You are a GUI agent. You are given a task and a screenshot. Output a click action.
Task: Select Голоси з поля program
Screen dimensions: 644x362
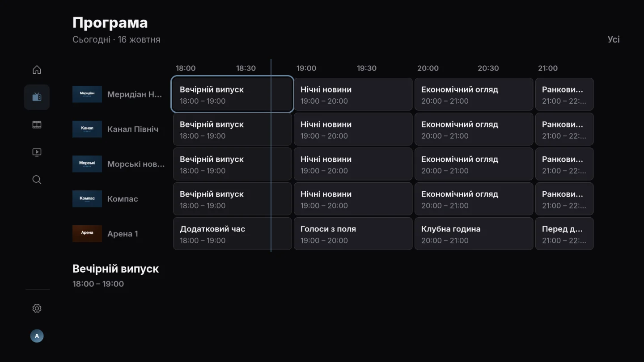353,234
